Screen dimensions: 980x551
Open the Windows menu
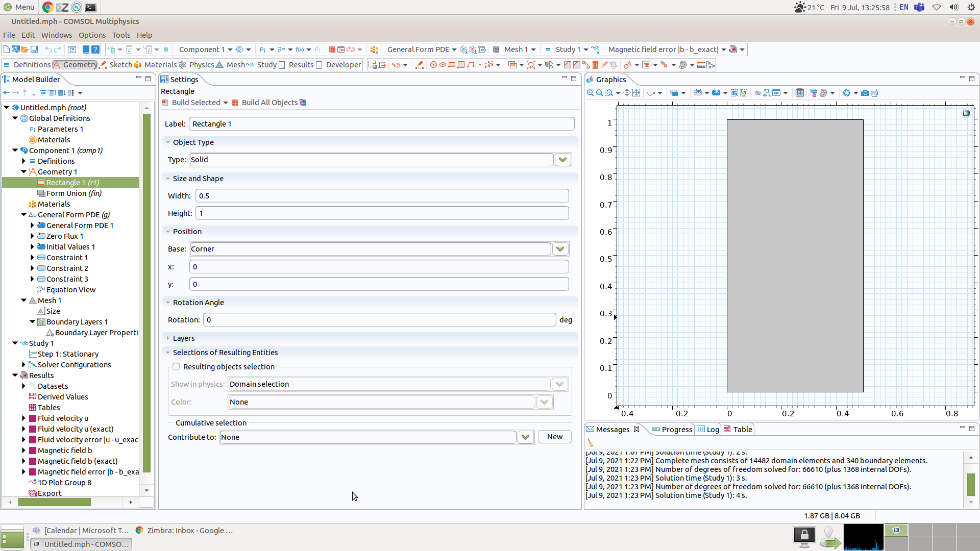click(57, 35)
